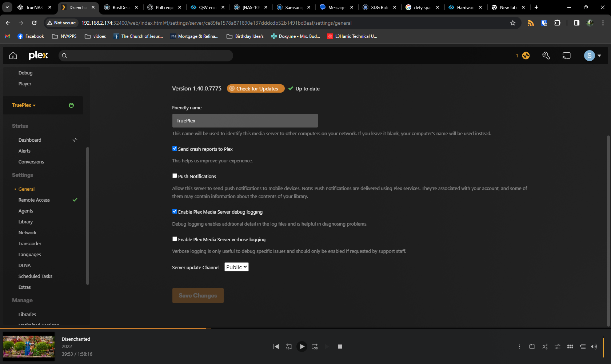Click the cast to device icon
The image size is (611, 364).
click(567, 56)
